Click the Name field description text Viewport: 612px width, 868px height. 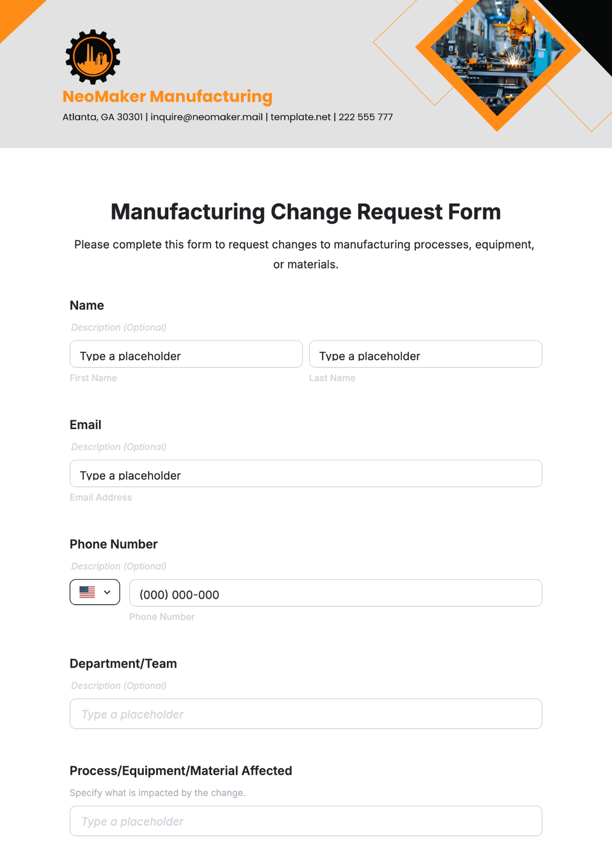(119, 328)
